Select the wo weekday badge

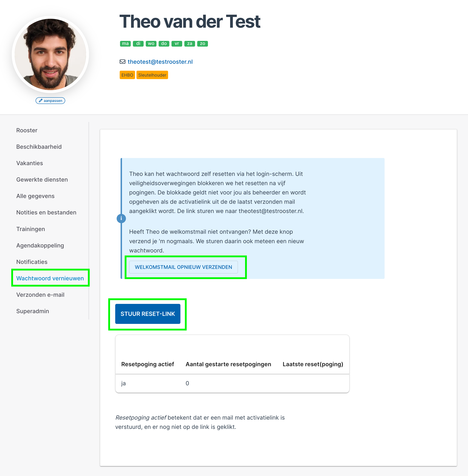151,44
